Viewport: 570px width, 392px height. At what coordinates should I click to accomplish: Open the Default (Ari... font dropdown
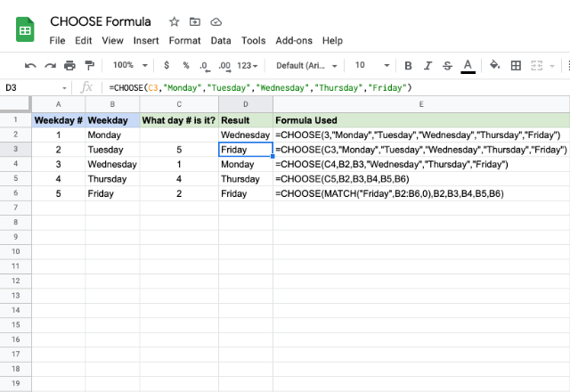coord(306,66)
